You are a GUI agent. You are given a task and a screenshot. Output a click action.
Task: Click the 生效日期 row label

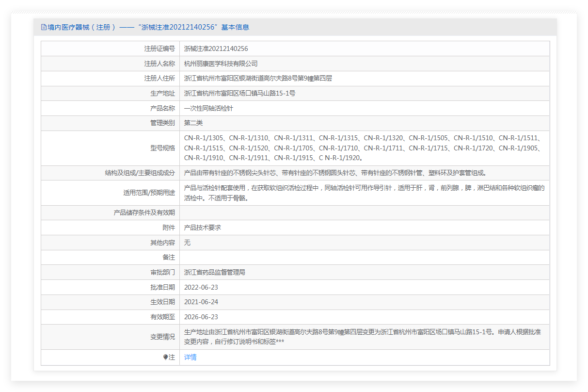[162, 302]
